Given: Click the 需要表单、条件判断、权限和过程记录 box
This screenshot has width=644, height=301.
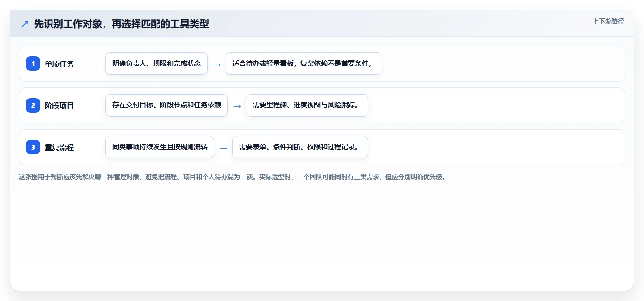Looking at the screenshot, I should click(300, 147).
